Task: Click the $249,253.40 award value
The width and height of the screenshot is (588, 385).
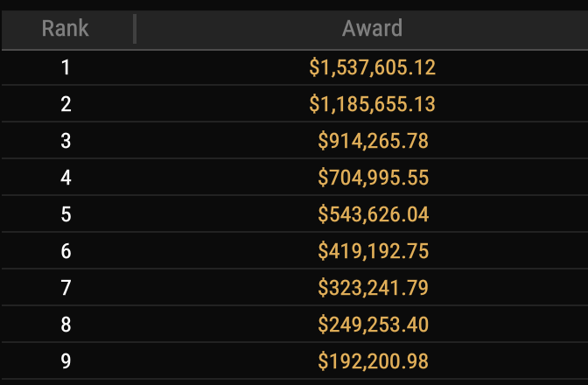Action: point(373,325)
